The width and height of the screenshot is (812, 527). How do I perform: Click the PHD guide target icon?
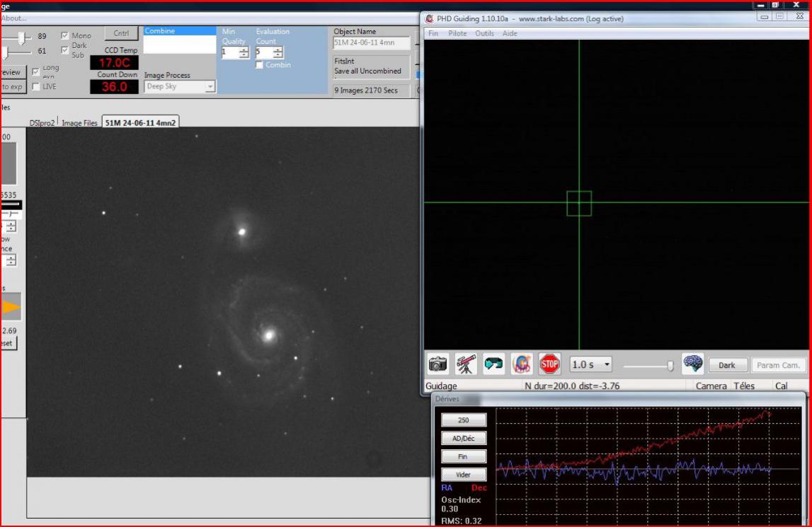[522, 364]
